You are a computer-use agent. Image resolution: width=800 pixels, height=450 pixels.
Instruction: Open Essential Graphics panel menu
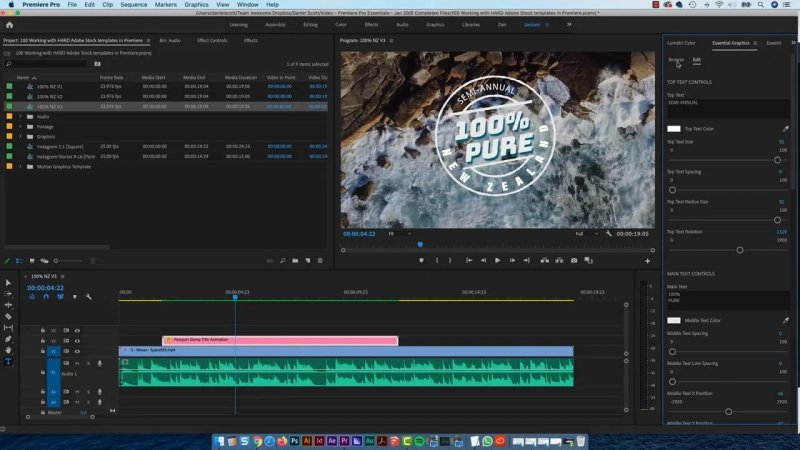pos(756,43)
